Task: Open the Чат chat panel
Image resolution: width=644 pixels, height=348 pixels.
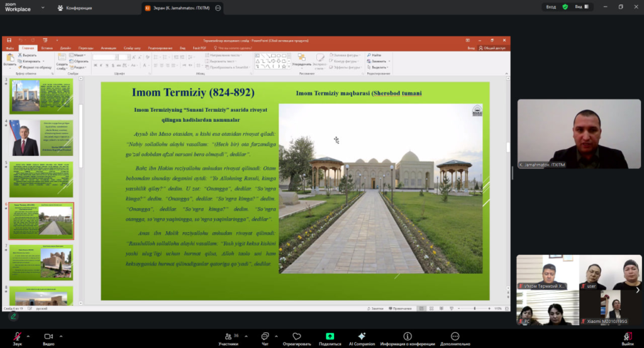Action: point(265,337)
